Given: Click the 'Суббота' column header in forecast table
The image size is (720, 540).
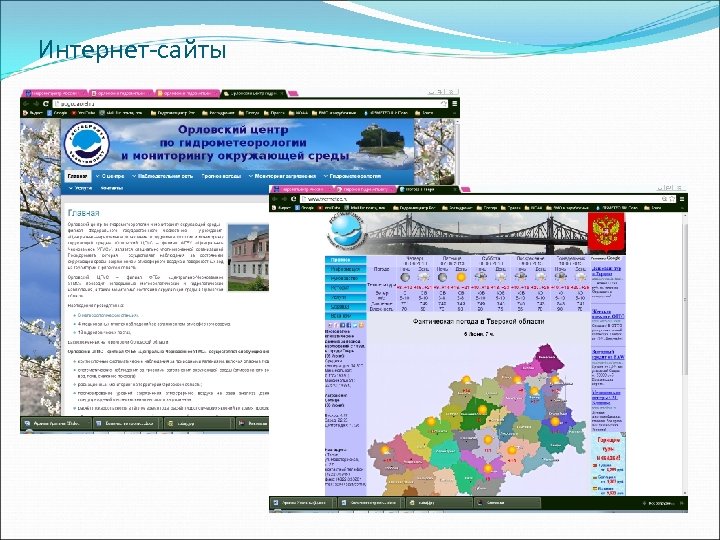Looking at the screenshot, I should click(490, 259).
